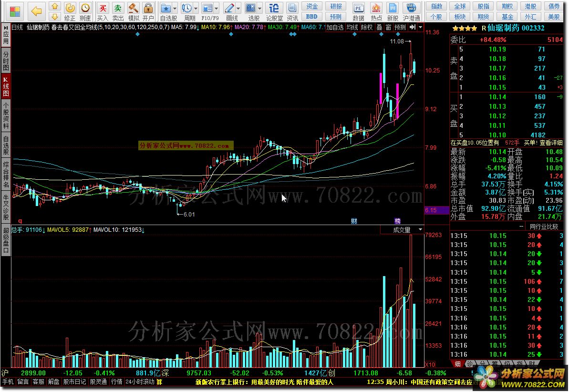Viewport: 569px width, 392px height.
Task: Click the 榜 marker on K-line chart
Action: coord(398,221)
